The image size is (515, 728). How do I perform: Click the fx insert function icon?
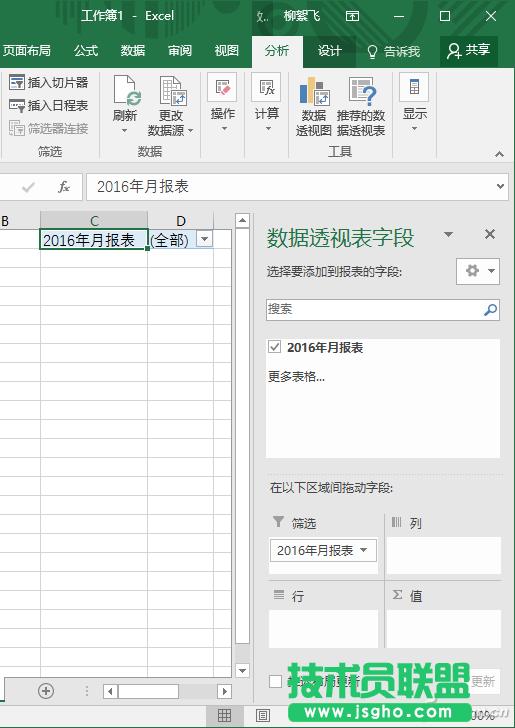64,187
